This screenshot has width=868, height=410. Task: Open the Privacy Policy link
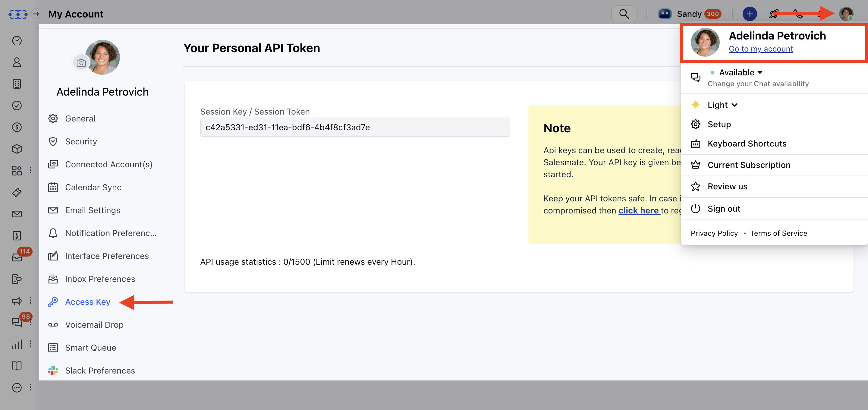(714, 233)
